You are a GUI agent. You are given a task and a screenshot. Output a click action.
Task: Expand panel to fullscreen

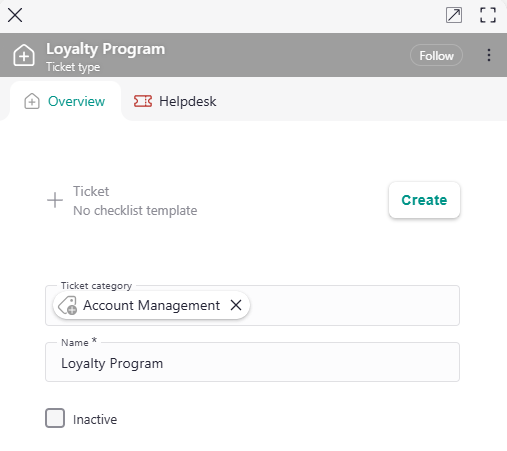[x=488, y=15]
